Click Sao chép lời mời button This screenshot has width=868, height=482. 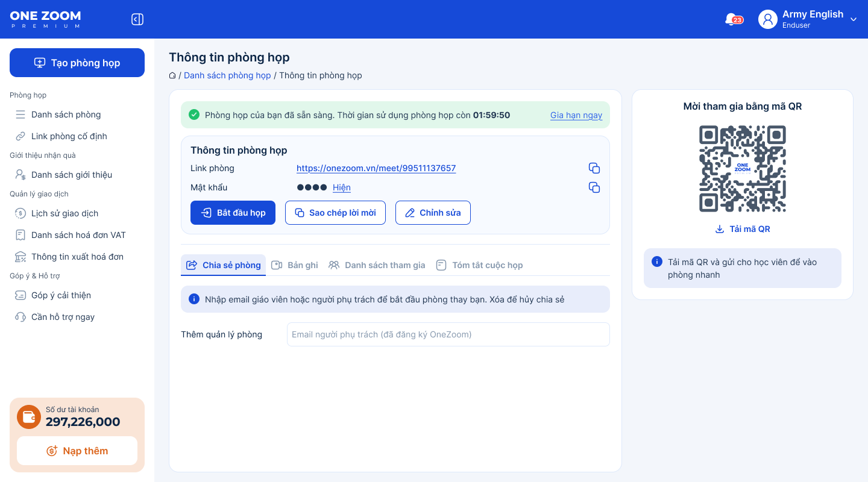click(335, 213)
